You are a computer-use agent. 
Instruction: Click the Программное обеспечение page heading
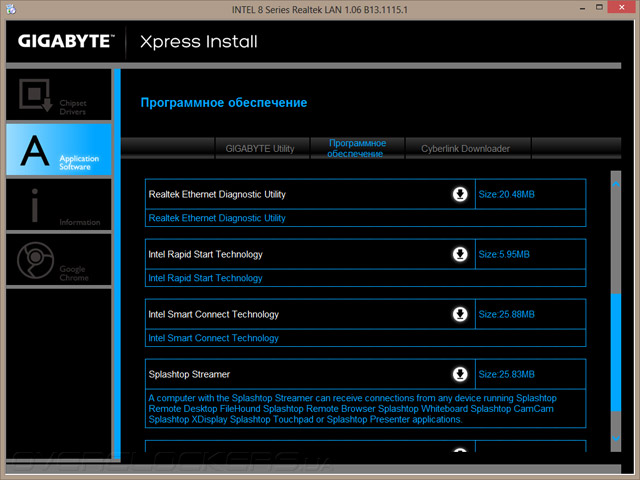(x=224, y=102)
